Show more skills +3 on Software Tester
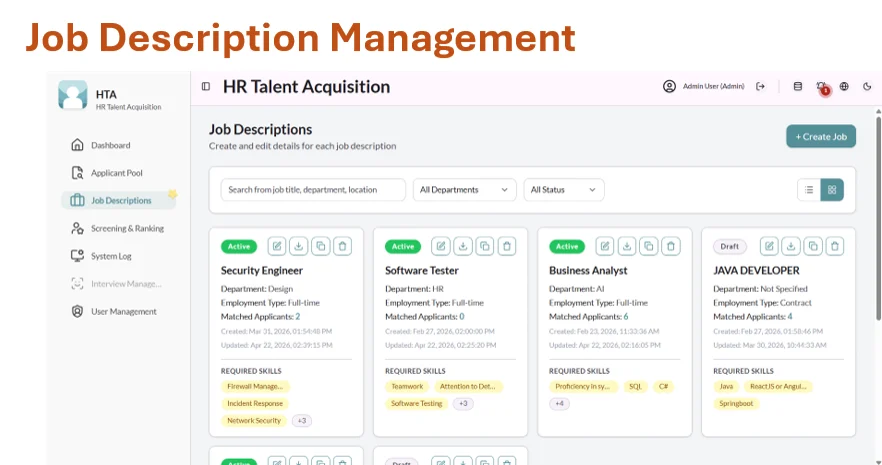 click(x=463, y=404)
